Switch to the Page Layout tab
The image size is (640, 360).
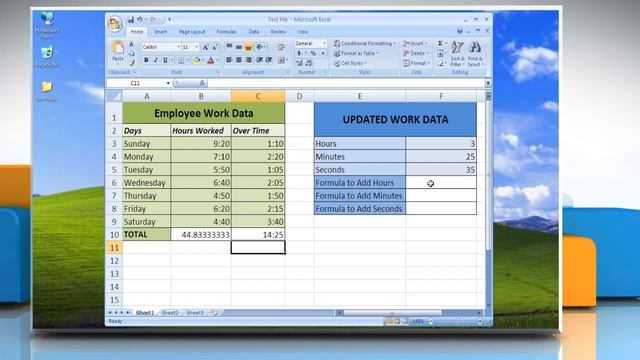[x=192, y=31]
